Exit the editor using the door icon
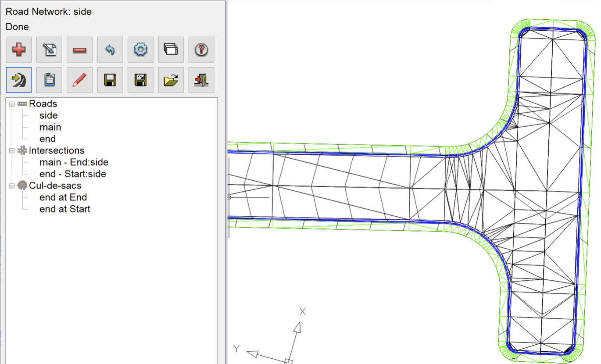 coord(201,79)
